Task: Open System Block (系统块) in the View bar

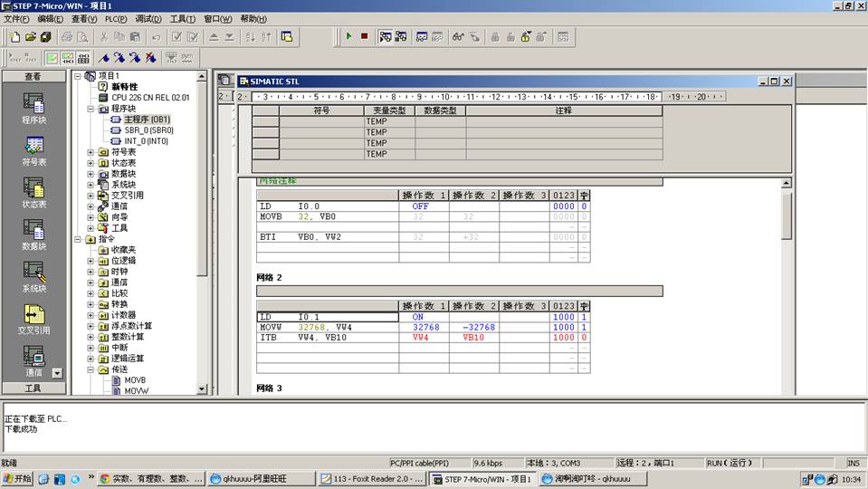Action: [x=33, y=277]
